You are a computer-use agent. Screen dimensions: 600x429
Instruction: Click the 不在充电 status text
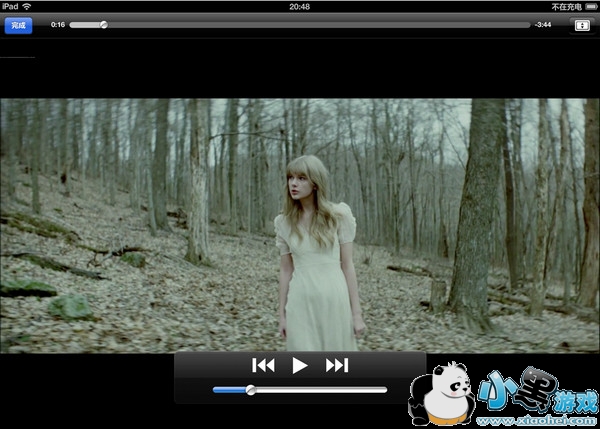(x=566, y=7)
